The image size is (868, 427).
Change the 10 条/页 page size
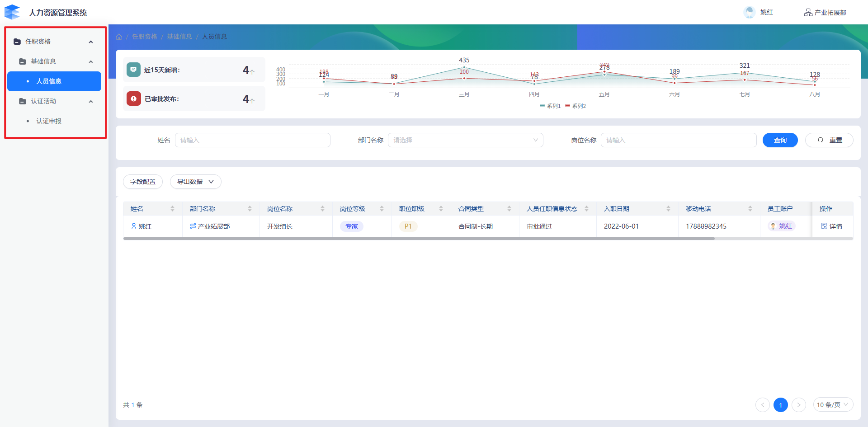832,405
